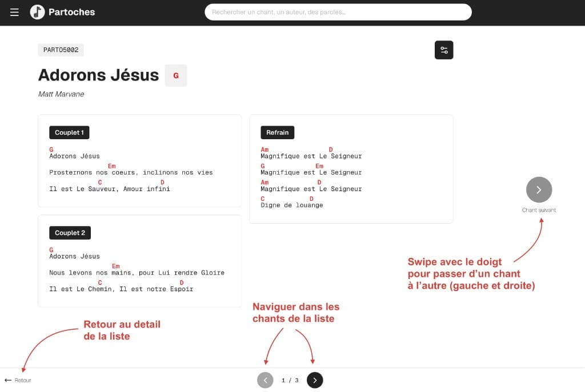This screenshot has width=585, height=392.
Task: Click the Partoches music-note logo
Action: [x=37, y=12]
